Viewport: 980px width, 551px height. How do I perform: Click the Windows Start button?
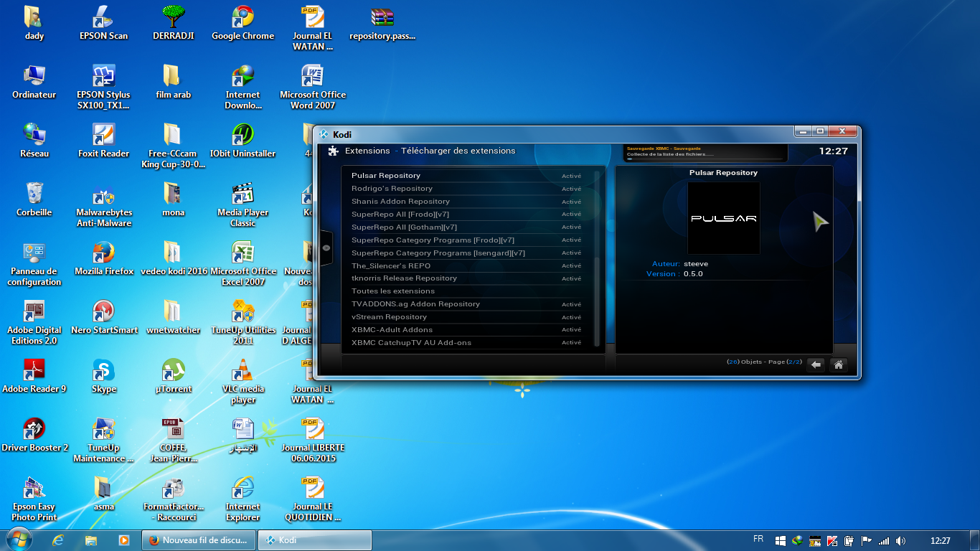coord(18,540)
